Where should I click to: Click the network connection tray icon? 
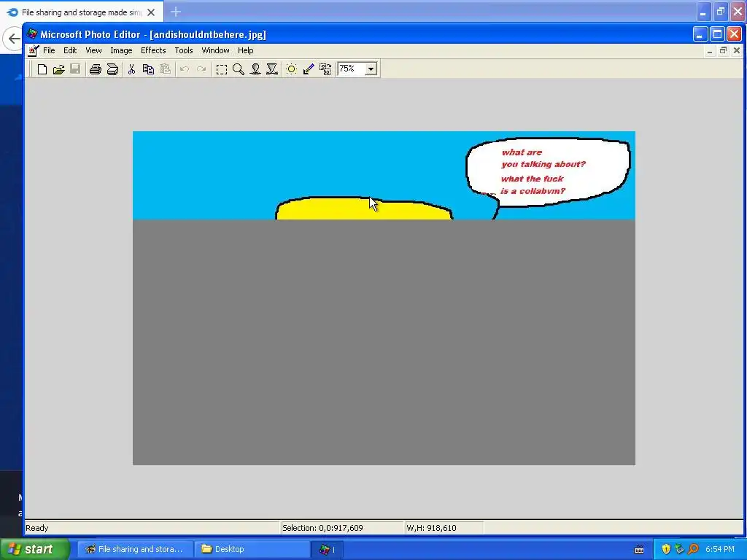tap(679, 549)
